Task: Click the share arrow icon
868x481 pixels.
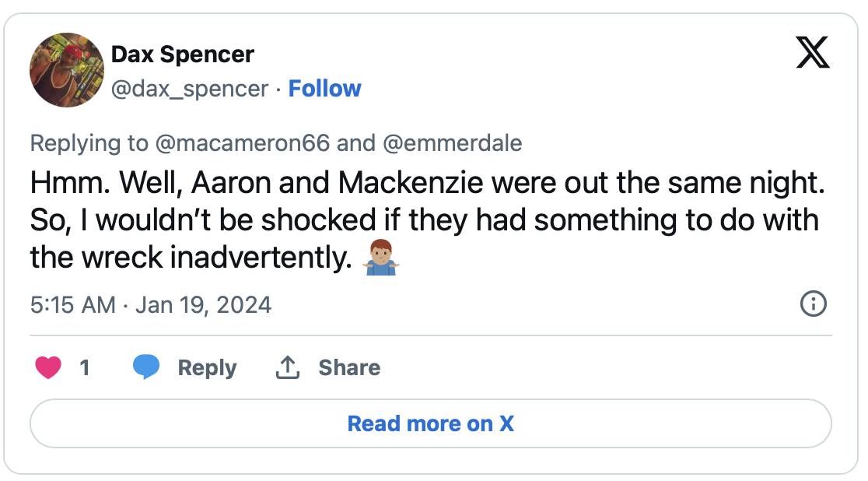Action: [x=288, y=367]
